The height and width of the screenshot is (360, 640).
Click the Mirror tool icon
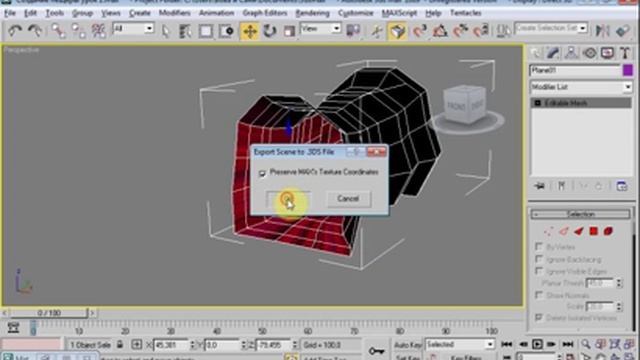(x=602, y=31)
